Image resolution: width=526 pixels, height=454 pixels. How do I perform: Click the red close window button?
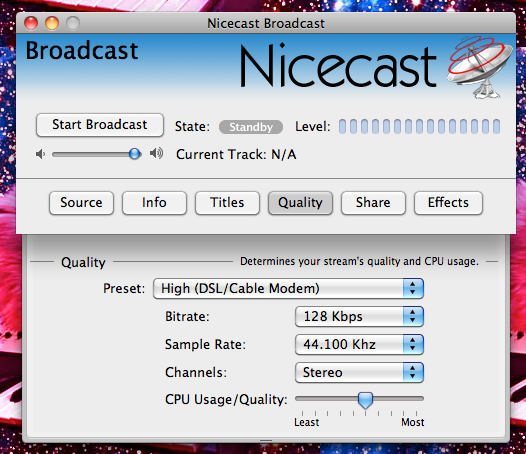31,23
